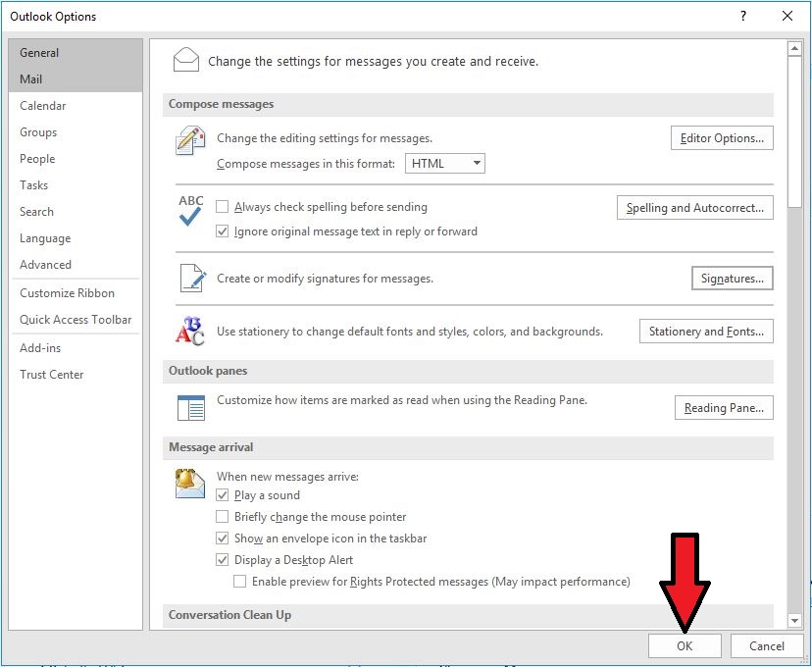Click the stationery fonts ABC icon
812x667 pixels.
190,332
